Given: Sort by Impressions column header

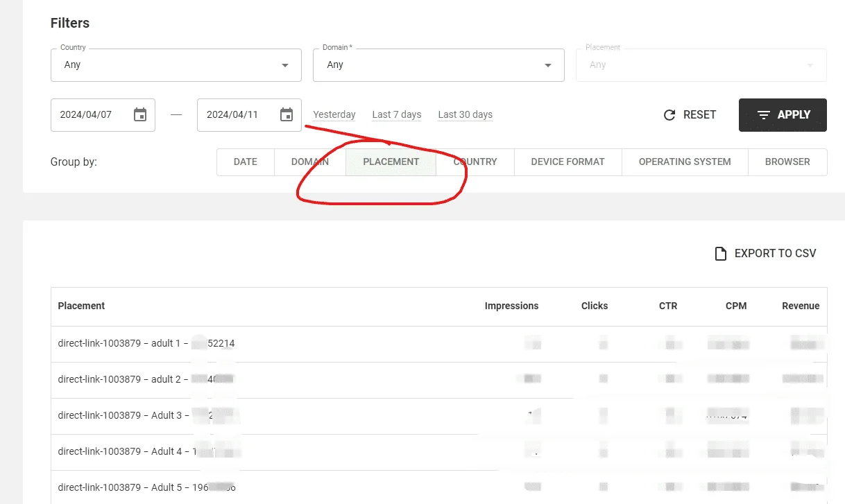Looking at the screenshot, I should (511, 306).
